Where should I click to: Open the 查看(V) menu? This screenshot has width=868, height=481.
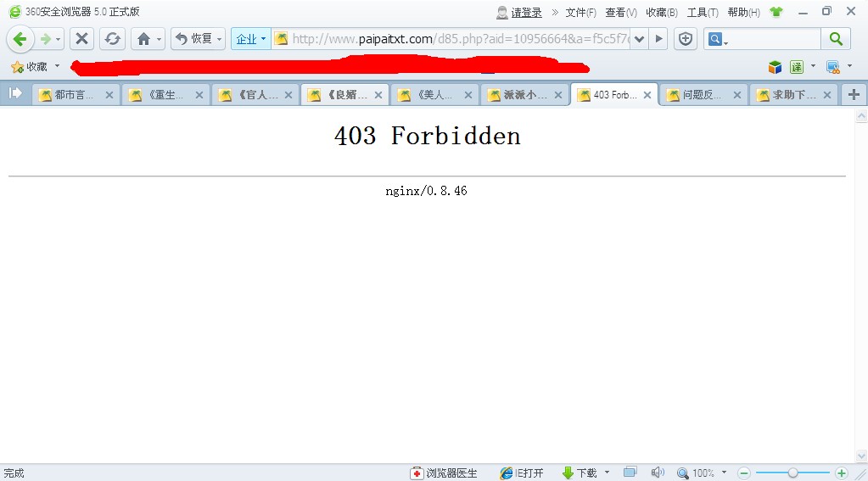621,12
